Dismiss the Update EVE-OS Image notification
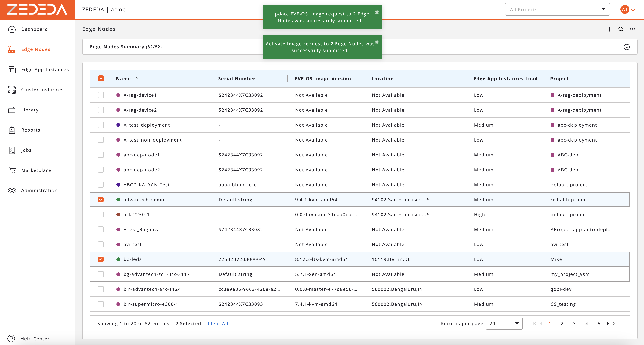Viewport: 644px width, 345px height. tap(377, 12)
